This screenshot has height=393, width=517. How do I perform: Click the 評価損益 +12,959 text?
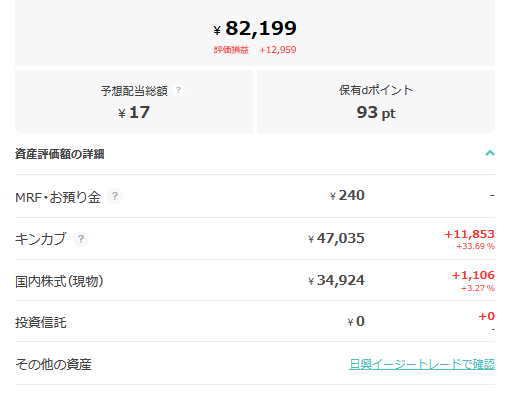tap(255, 50)
